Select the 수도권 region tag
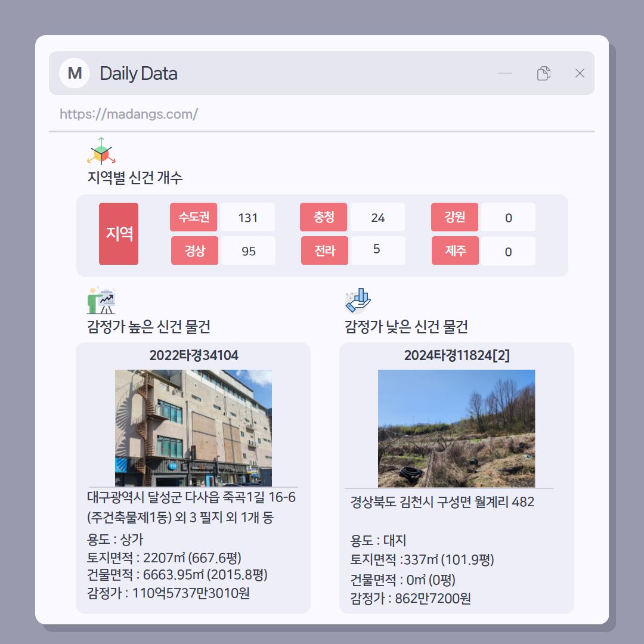644x644 pixels. click(x=193, y=217)
